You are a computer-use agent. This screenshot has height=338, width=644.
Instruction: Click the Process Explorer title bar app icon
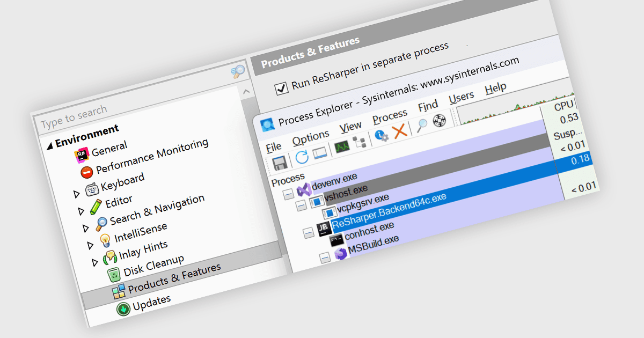266,126
